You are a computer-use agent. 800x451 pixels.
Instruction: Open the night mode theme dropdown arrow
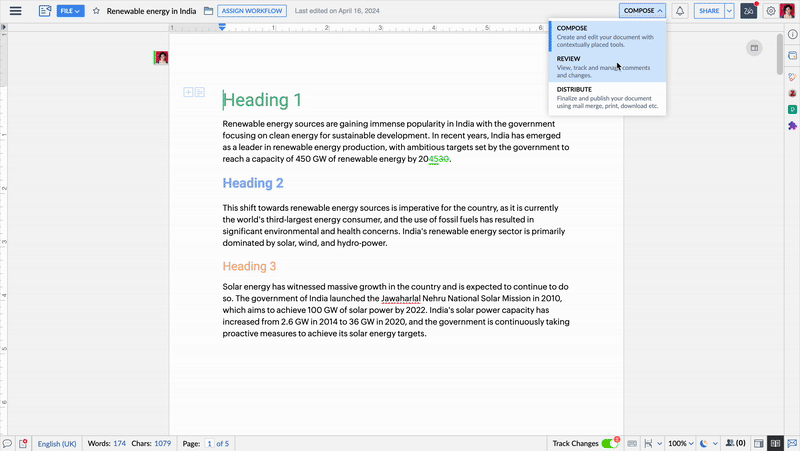[715, 443]
